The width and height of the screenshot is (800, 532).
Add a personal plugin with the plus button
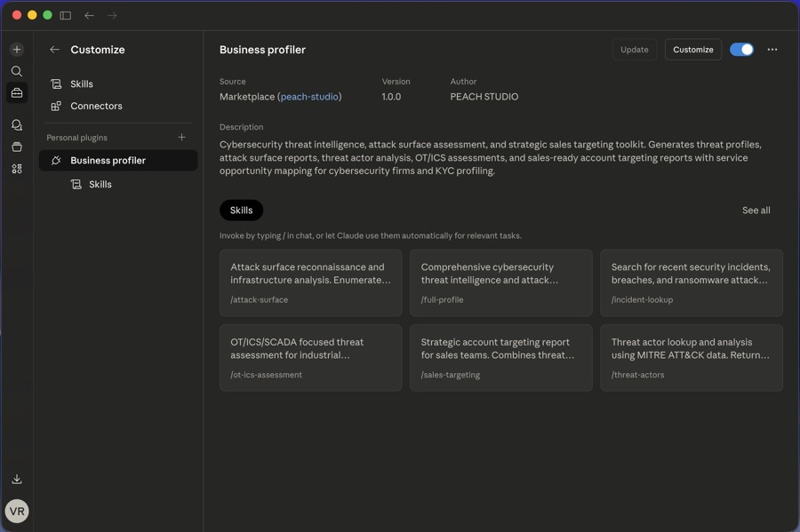click(181, 137)
